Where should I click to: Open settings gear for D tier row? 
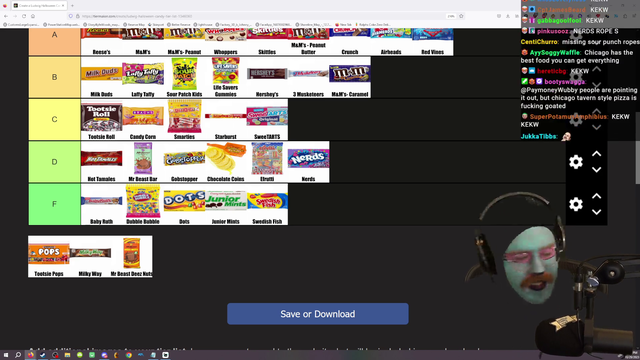(576, 162)
